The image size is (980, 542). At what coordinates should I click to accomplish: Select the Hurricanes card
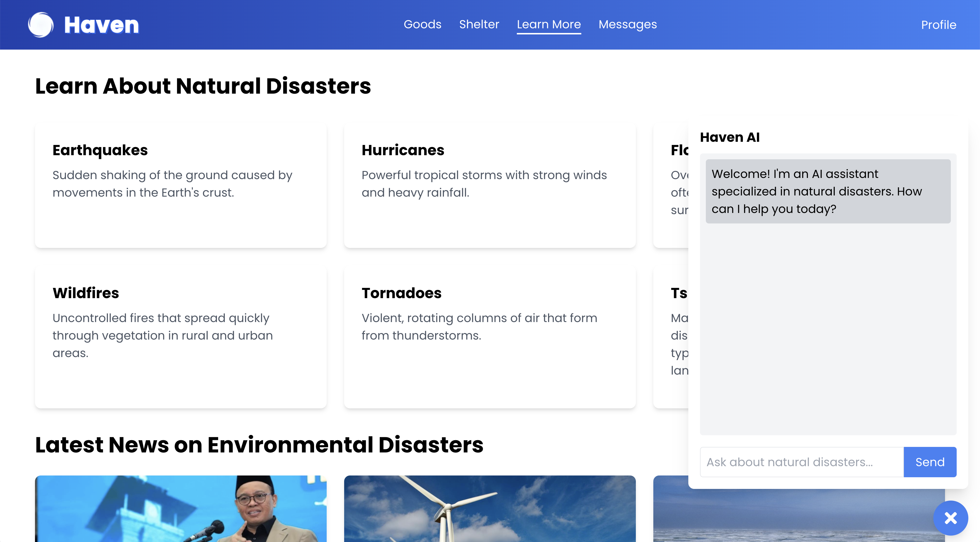pos(490,185)
